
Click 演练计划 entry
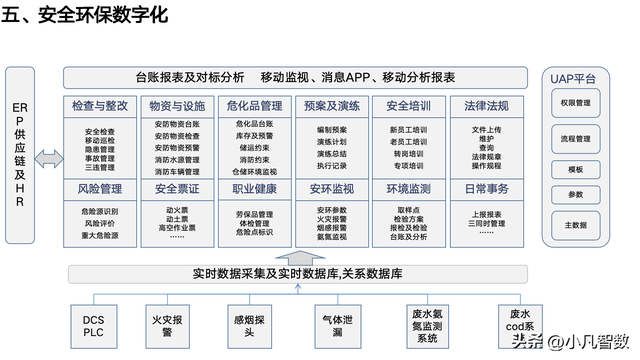tap(332, 142)
